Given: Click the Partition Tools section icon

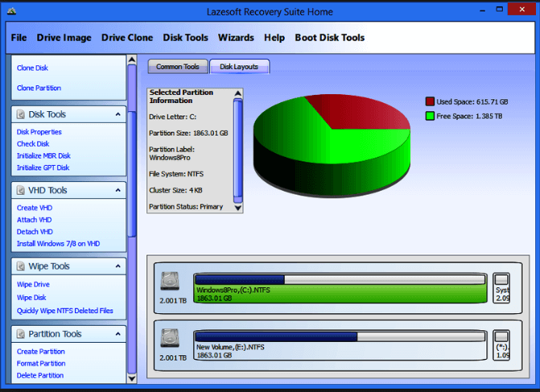Looking at the screenshot, I should pyautogui.click(x=21, y=334).
